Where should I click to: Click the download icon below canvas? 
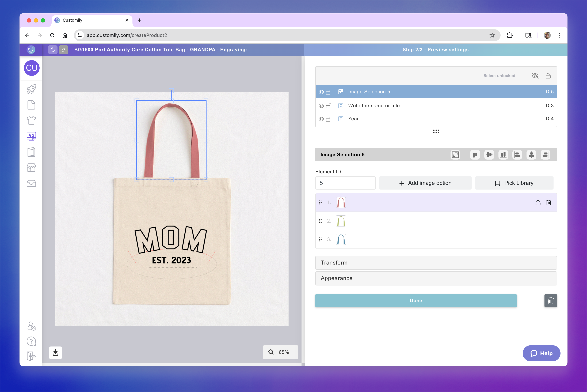(x=55, y=352)
